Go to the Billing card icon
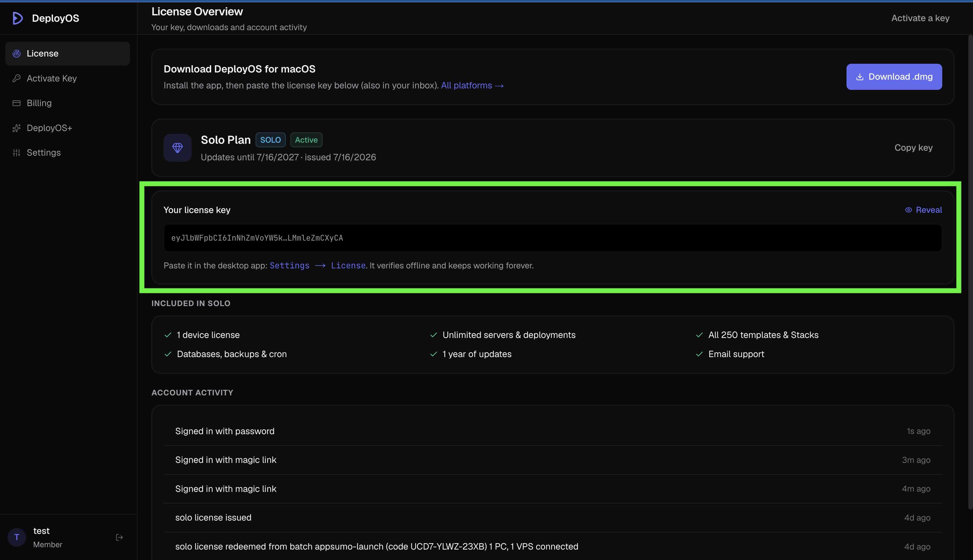This screenshot has width=973, height=560. click(17, 103)
